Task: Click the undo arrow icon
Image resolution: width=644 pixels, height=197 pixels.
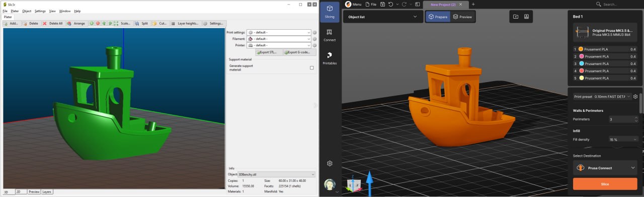Action: [x=390, y=4]
